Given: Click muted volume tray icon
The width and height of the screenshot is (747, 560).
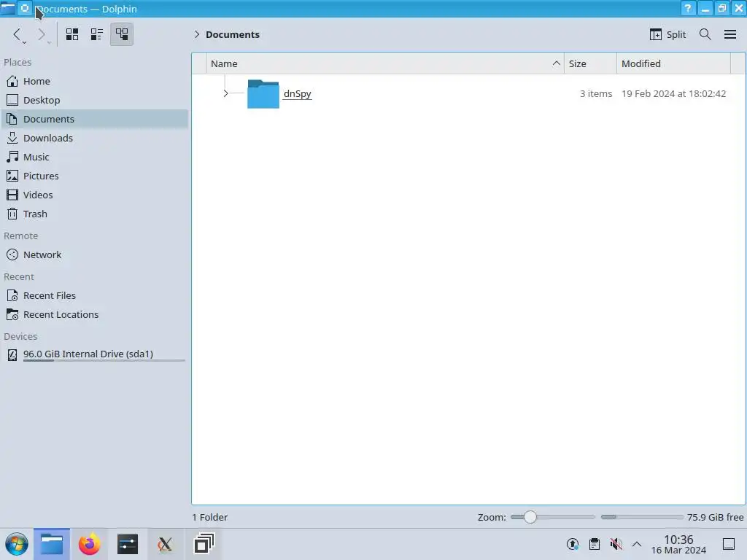Looking at the screenshot, I should pos(616,544).
